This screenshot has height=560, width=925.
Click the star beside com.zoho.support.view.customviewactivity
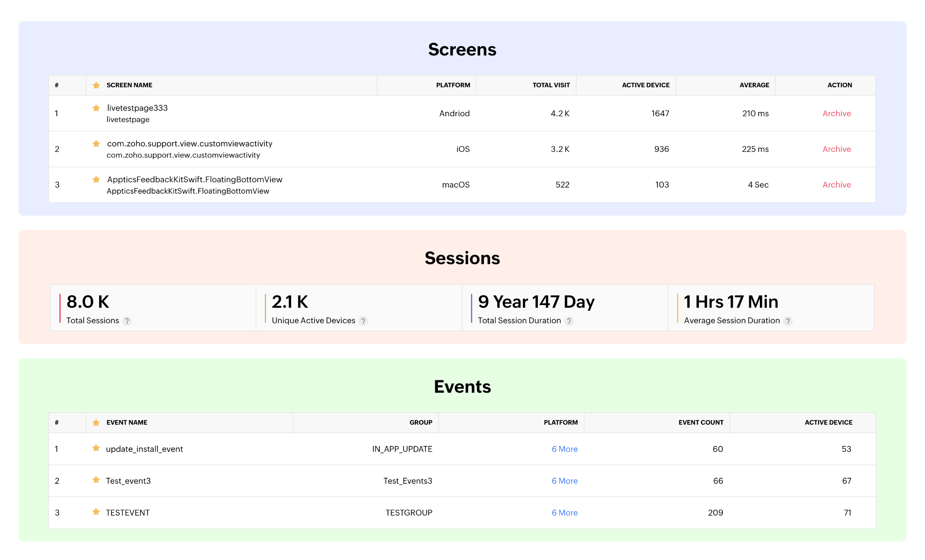pyautogui.click(x=96, y=143)
